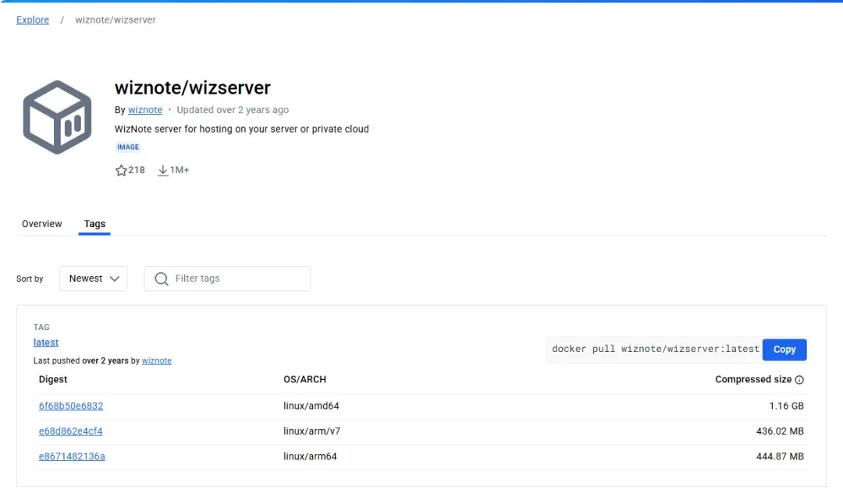Click the 1.16 GB size value

pyautogui.click(x=787, y=406)
